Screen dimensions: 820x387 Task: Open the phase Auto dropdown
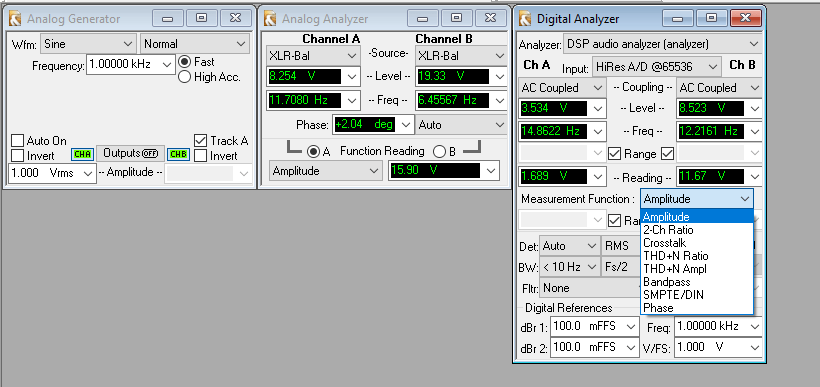click(x=461, y=125)
